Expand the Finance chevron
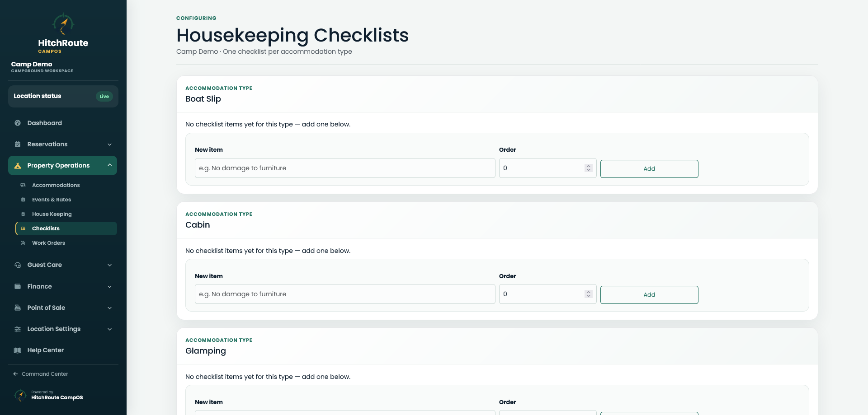Viewport: 868px width, 415px height. point(109,287)
